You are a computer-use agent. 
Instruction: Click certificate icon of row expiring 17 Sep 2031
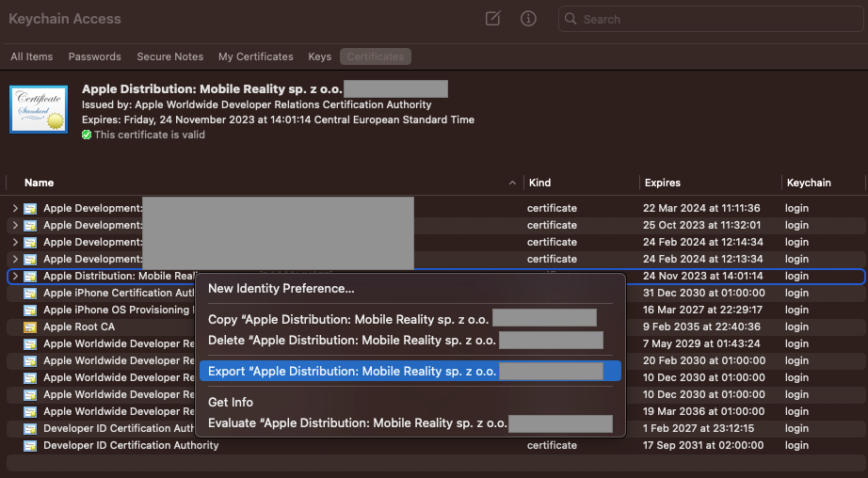[30, 446]
